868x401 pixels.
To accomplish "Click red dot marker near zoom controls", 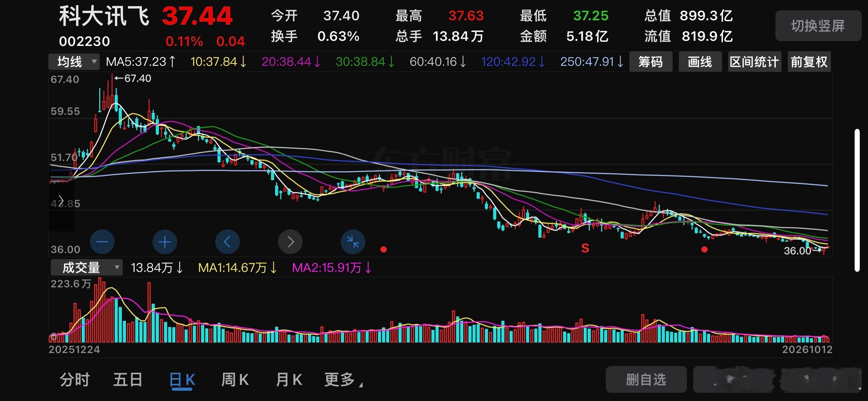I will pyautogui.click(x=384, y=250).
